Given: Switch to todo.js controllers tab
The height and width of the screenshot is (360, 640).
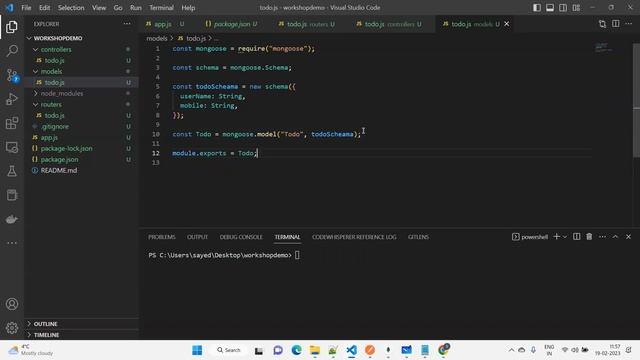Looking at the screenshot, I should [389, 24].
